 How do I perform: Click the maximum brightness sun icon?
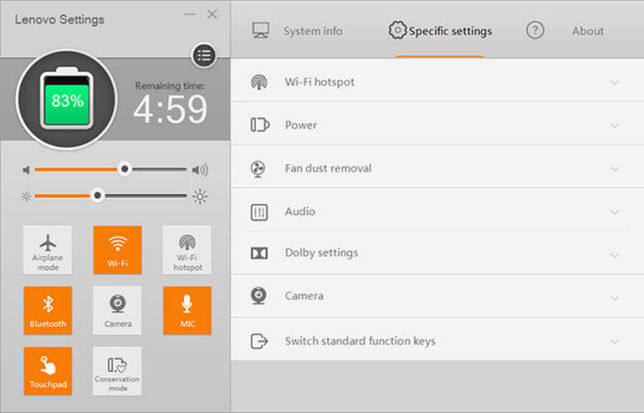point(200,196)
